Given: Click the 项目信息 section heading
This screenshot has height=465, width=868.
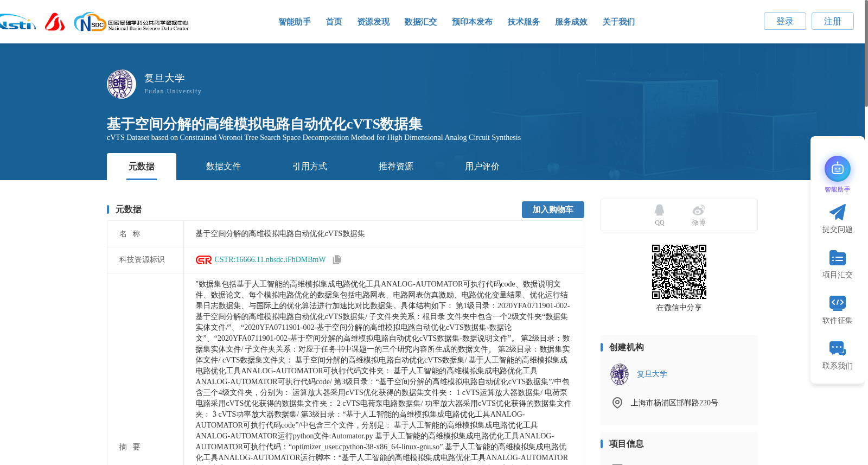Looking at the screenshot, I should [627, 444].
